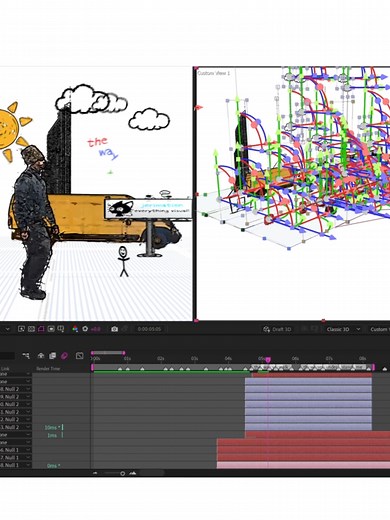
Task: Toggle the transparency grid in viewer
Action: point(31,329)
